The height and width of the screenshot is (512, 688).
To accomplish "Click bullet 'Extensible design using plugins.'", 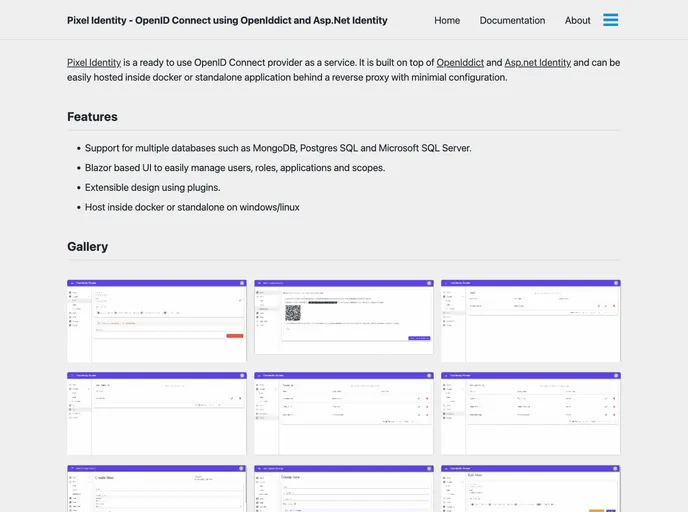I will pos(152,187).
